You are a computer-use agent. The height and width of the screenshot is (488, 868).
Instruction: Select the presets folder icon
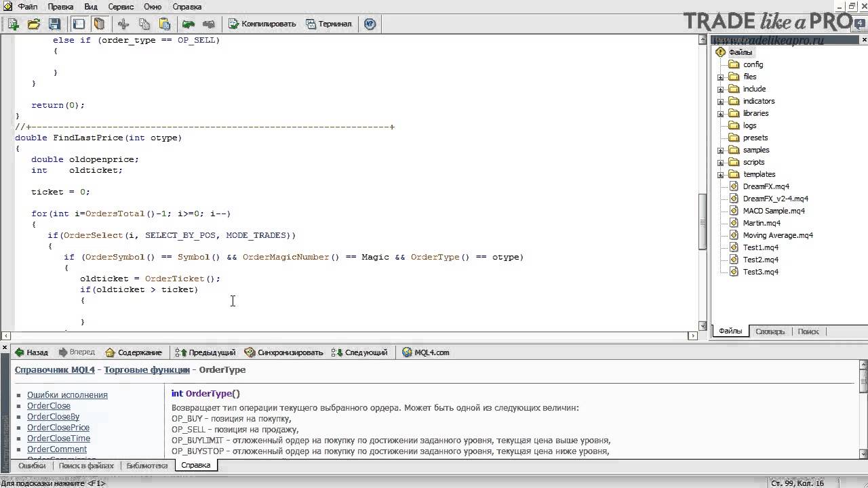pyautogui.click(x=734, y=138)
